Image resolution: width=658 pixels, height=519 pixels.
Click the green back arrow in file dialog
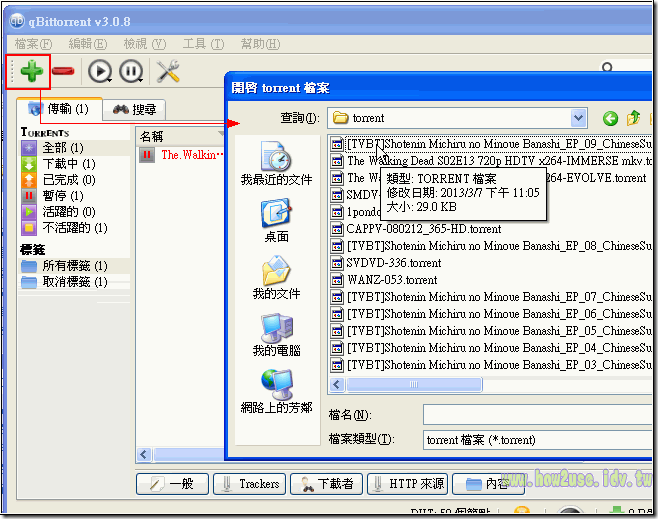610,118
